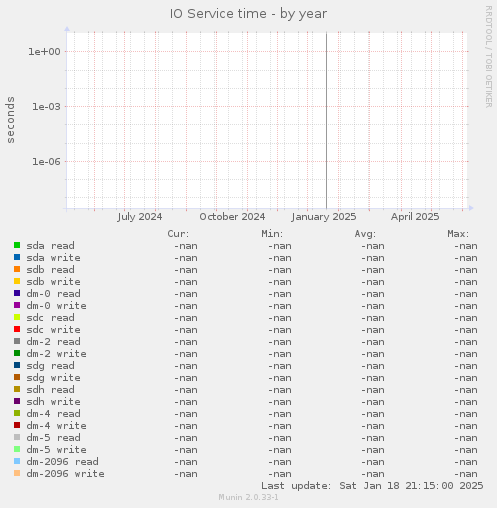Select the gray dm-2 read swatch
Image resolution: width=497 pixels, height=508 pixels.
pos(17,341)
